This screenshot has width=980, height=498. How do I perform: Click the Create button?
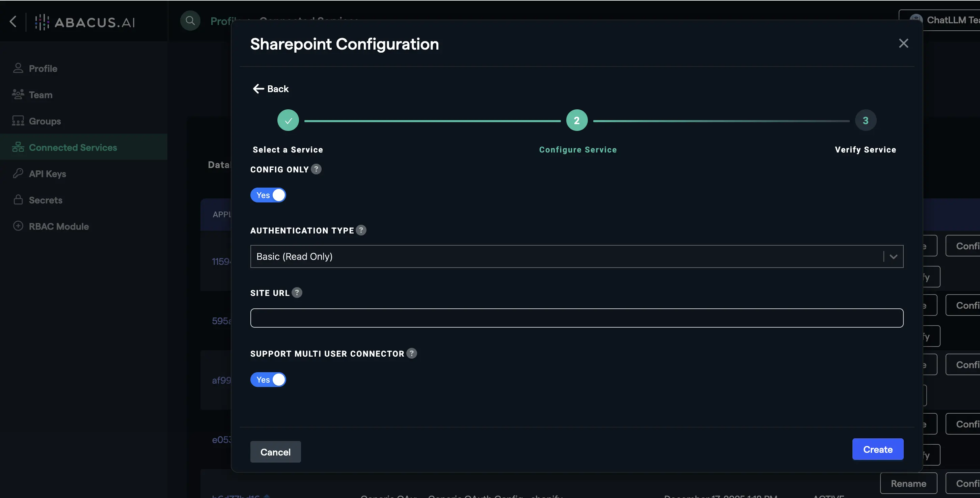tap(877, 449)
